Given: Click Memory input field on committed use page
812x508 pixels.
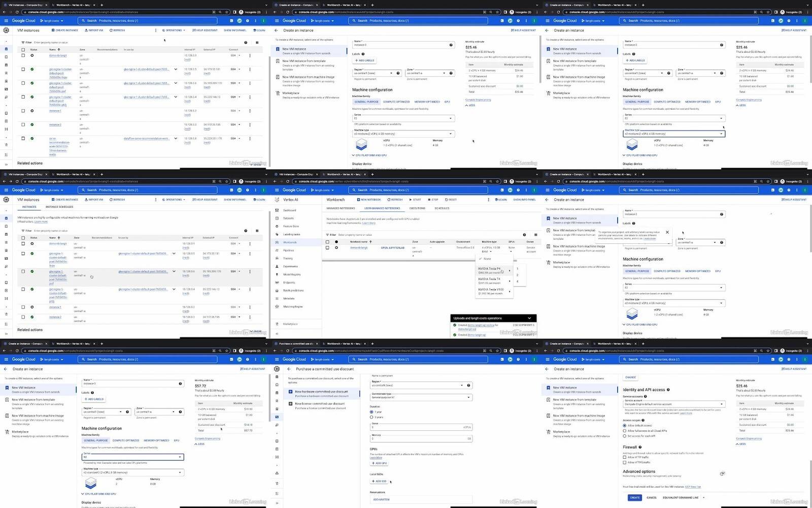Looking at the screenshot, I should pos(421,438).
